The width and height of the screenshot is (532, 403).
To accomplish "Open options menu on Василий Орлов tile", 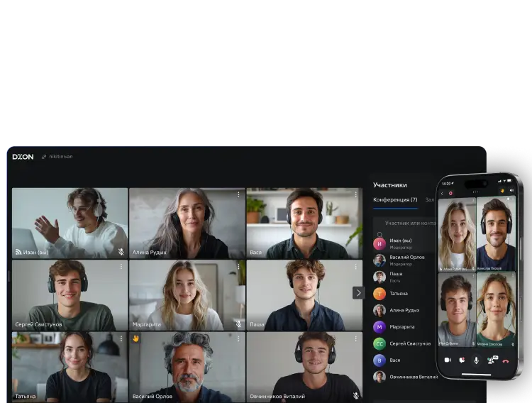I will click(238, 339).
